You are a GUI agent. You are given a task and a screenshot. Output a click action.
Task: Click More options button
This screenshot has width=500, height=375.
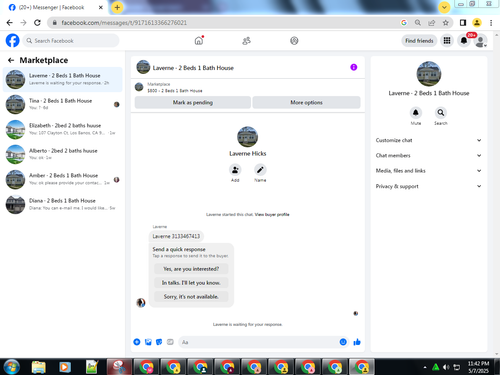[x=306, y=102]
